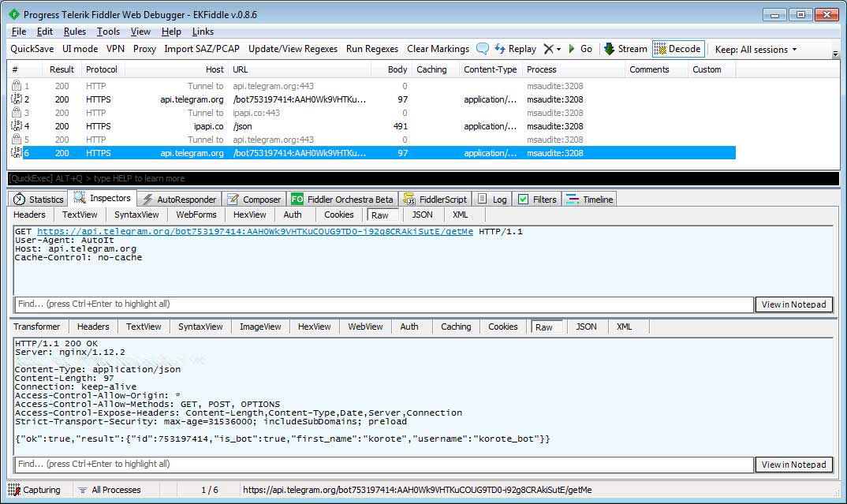Expand the toolbar overflow arrow
847x504 pixels.
pos(835,54)
